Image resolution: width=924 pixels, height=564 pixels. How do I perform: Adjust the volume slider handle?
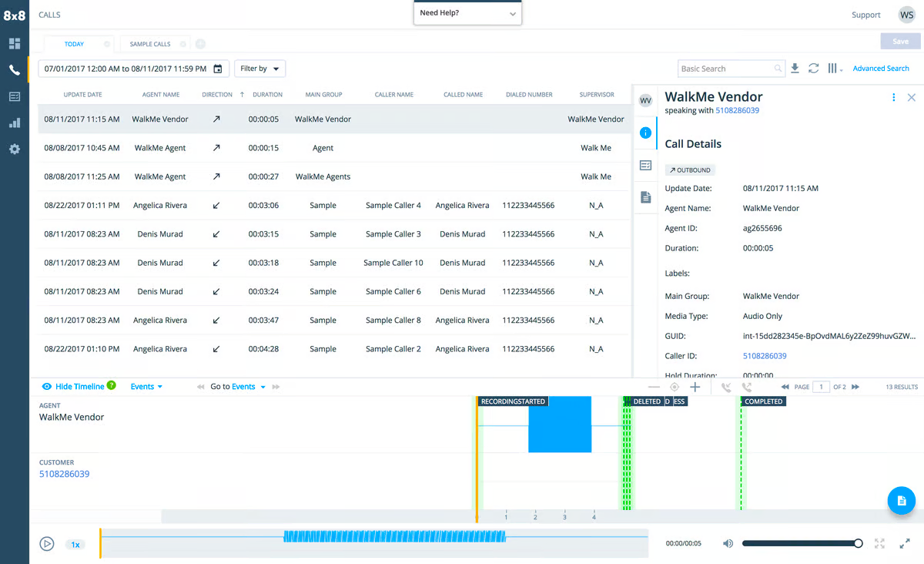pyautogui.click(x=858, y=544)
